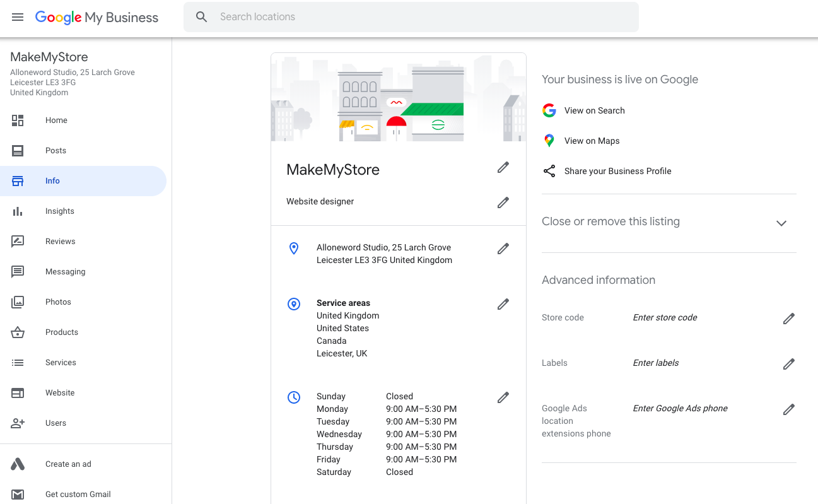The width and height of the screenshot is (818, 504).
Task: Edit the Service areas entry
Action: click(x=503, y=304)
